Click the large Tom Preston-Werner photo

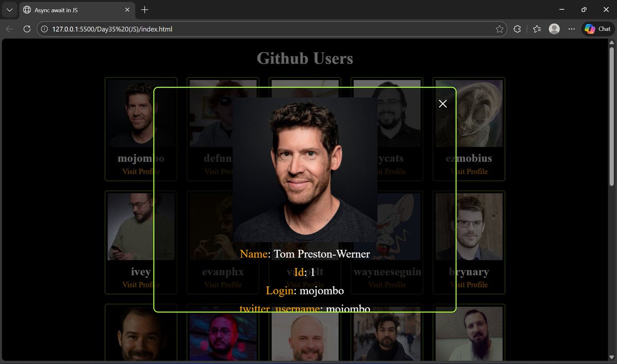(305, 170)
